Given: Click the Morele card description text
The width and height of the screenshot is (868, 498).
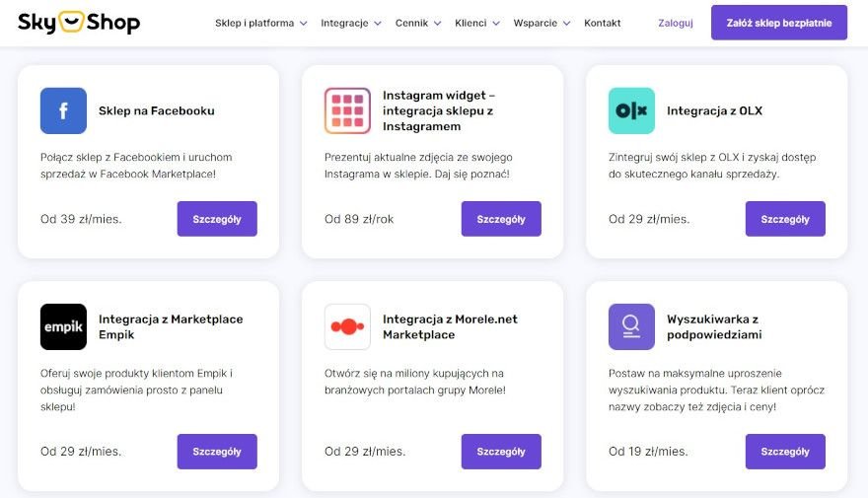Looking at the screenshot, I should (x=415, y=382).
